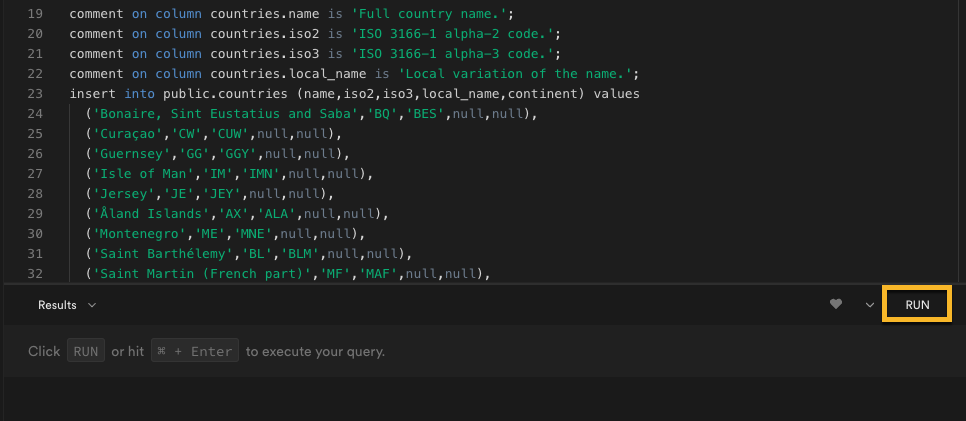The height and width of the screenshot is (421, 966).
Task: Click the 'Guernsey' value on line 26
Action: (132, 153)
